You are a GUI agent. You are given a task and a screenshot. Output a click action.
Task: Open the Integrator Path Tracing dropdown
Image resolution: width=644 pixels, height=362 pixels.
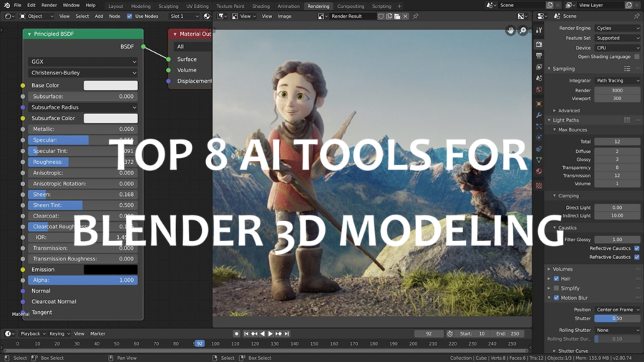618,80
